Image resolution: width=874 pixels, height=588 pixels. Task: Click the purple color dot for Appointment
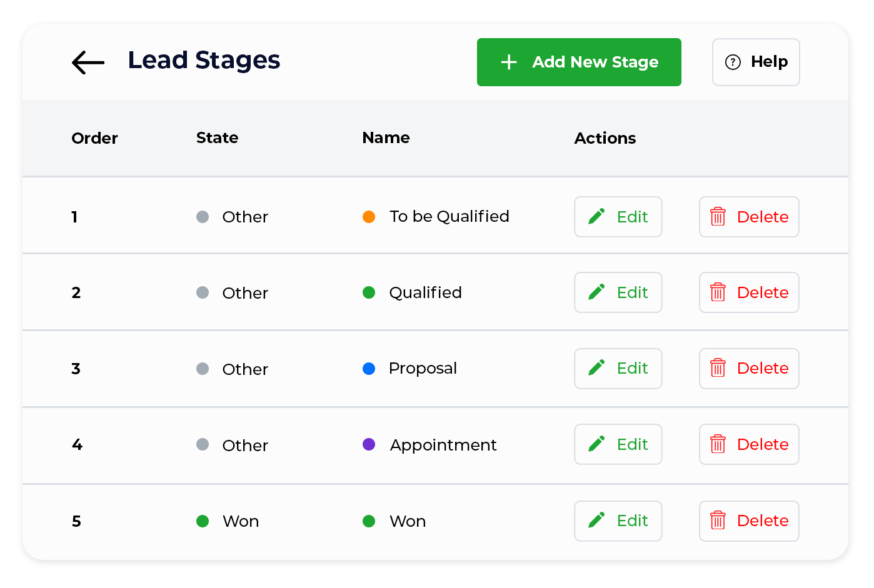tap(369, 444)
